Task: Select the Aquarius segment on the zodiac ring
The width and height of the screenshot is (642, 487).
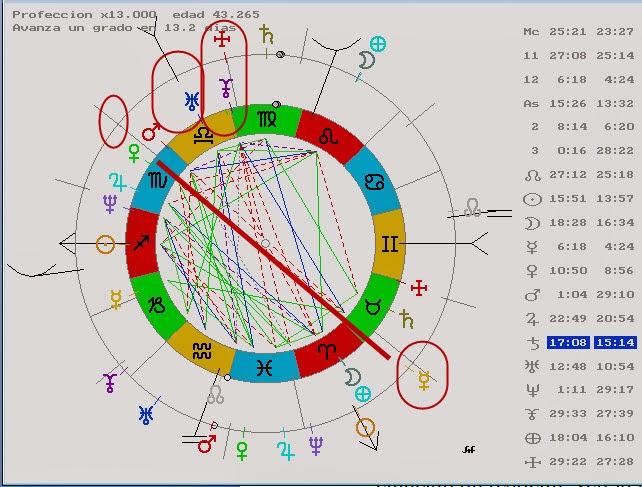Action: click(203, 352)
